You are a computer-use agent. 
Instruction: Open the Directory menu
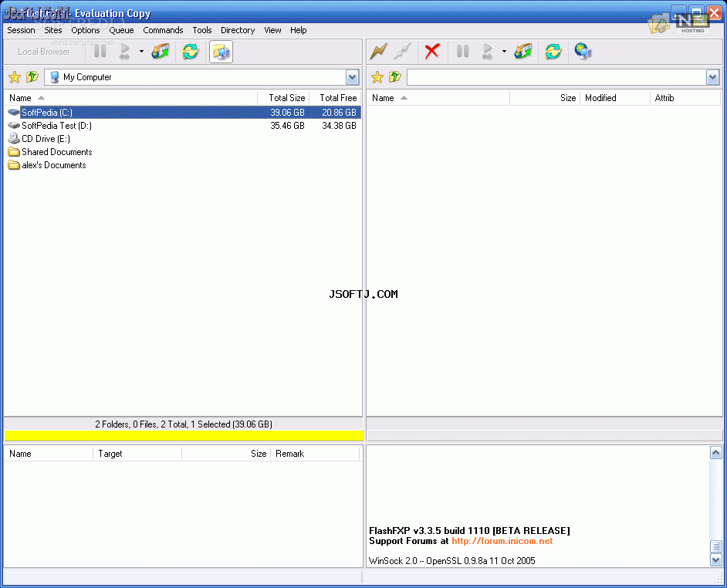click(x=238, y=30)
